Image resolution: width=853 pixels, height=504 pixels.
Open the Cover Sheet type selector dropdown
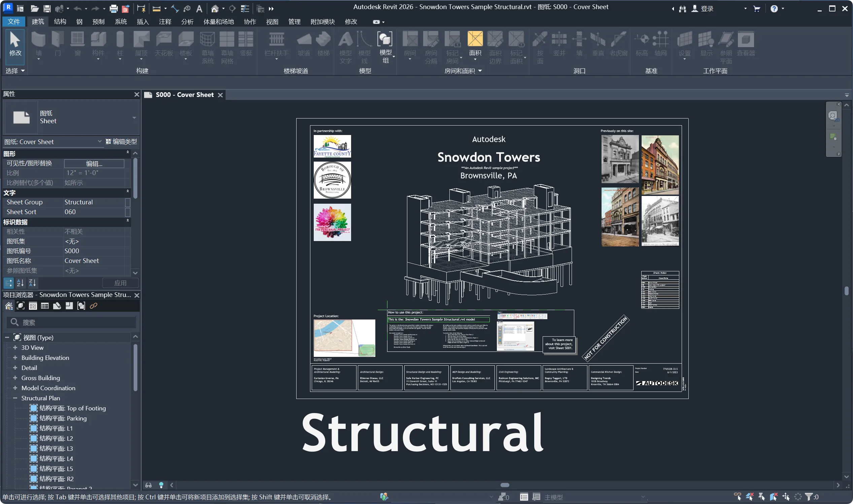(100, 142)
